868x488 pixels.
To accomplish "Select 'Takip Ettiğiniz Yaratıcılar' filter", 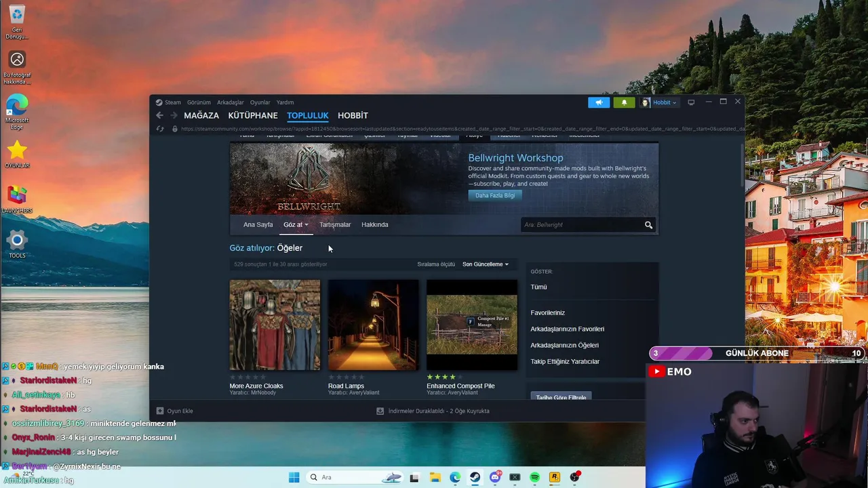I will pyautogui.click(x=565, y=361).
